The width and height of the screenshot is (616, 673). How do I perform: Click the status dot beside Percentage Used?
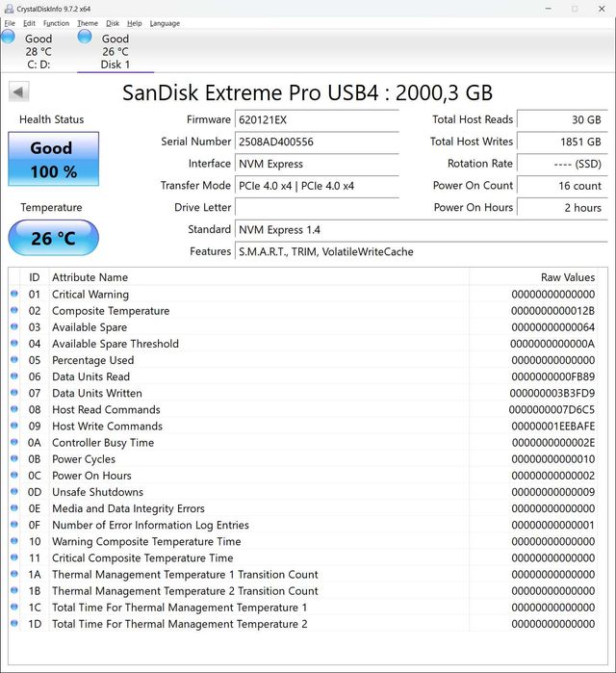click(x=14, y=359)
